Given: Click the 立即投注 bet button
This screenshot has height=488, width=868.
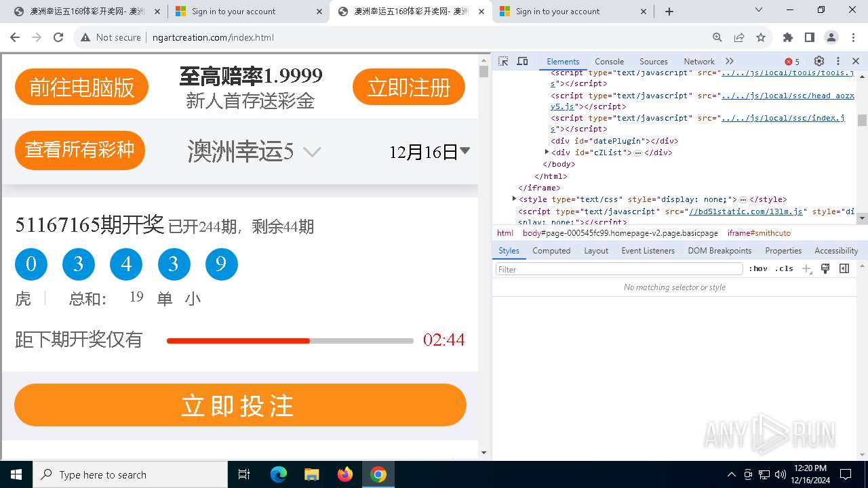Looking at the screenshot, I should (x=240, y=405).
